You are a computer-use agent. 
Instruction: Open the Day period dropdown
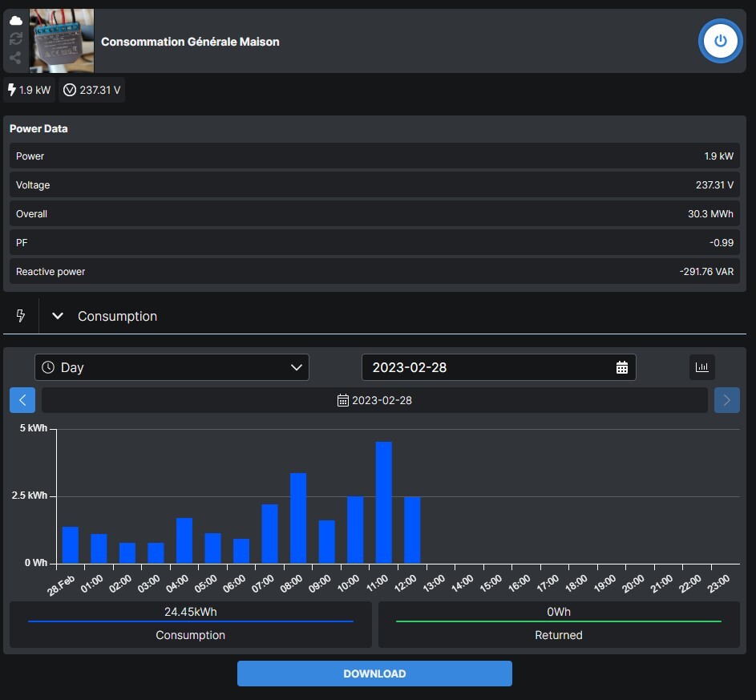(x=172, y=367)
